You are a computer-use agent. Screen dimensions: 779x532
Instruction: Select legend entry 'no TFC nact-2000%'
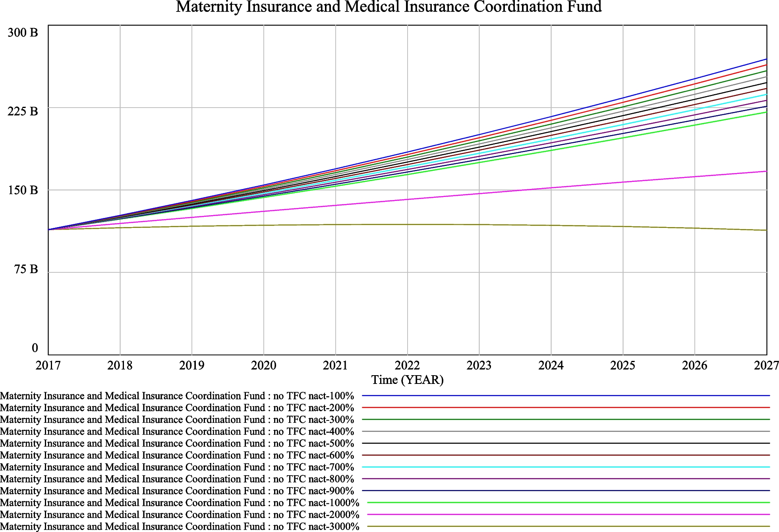coord(180,515)
